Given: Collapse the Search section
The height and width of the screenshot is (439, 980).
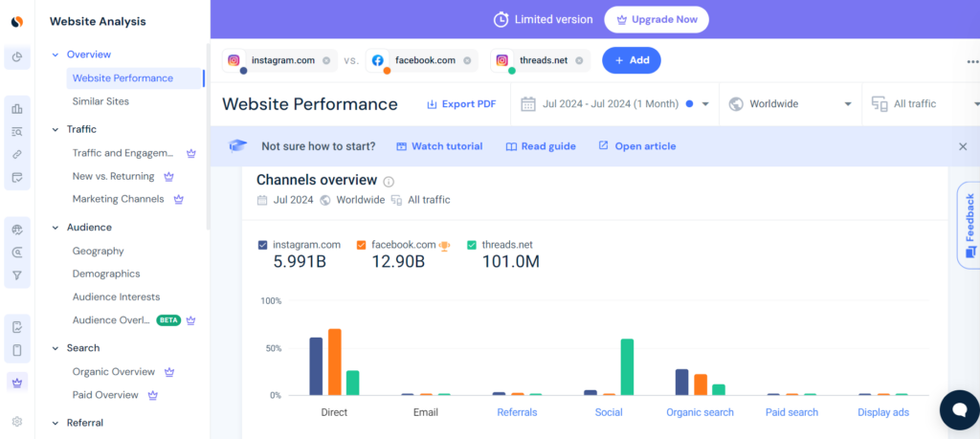Looking at the screenshot, I should coord(55,348).
